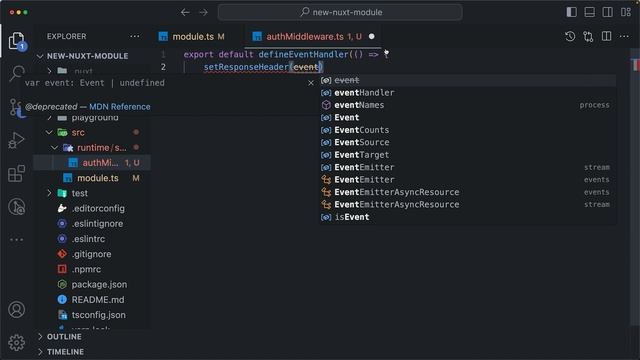Split the editor to the right
Screen dimensions: 640x360
click(607, 36)
